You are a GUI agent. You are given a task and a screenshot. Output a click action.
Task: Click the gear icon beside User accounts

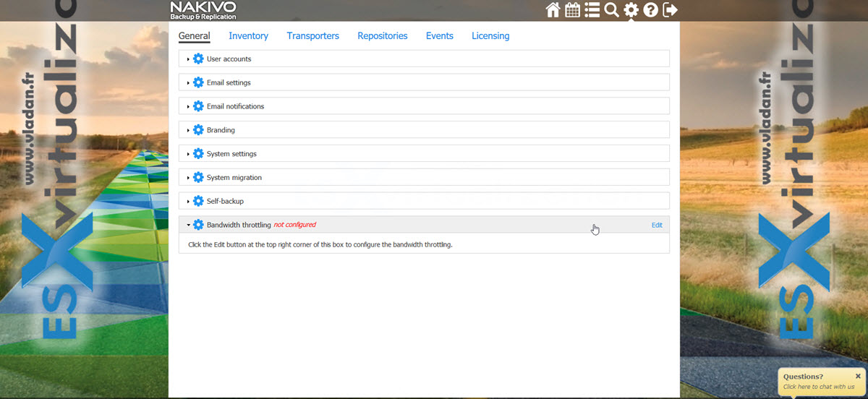198,59
